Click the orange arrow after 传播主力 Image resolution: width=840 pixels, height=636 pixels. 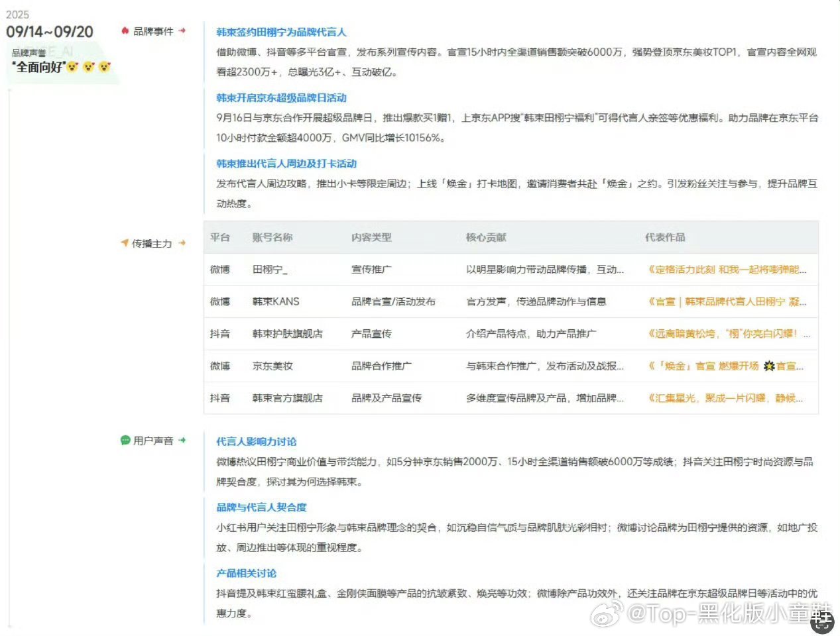pos(182,243)
